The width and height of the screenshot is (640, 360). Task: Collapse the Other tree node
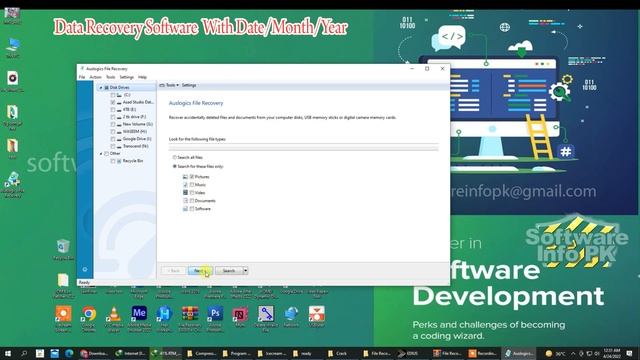click(x=101, y=154)
